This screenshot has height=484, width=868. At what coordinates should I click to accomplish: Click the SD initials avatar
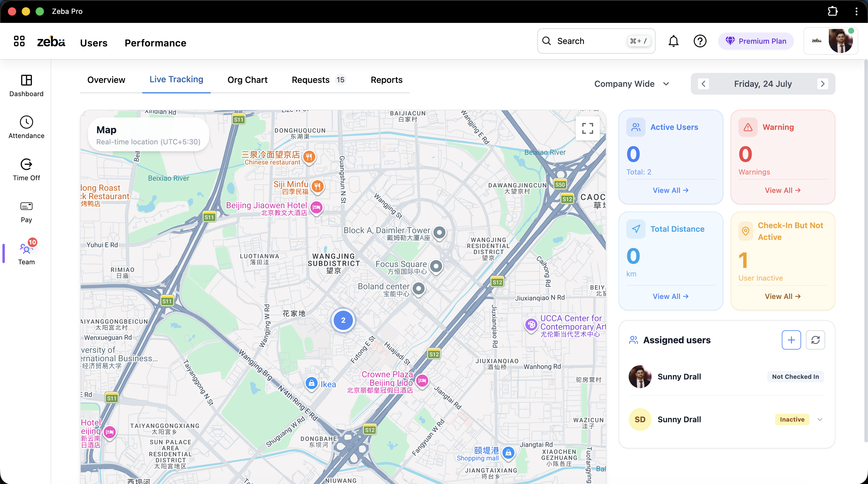(640, 420)
